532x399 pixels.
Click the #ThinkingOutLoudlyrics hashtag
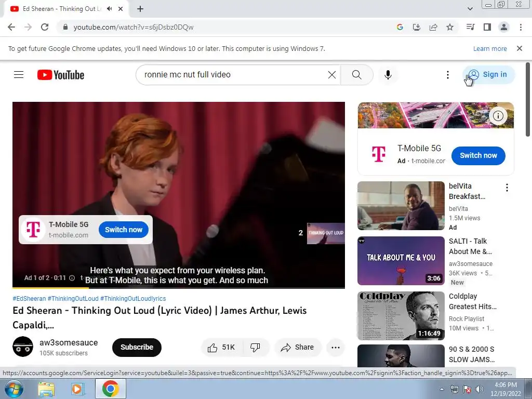(133, 299)
